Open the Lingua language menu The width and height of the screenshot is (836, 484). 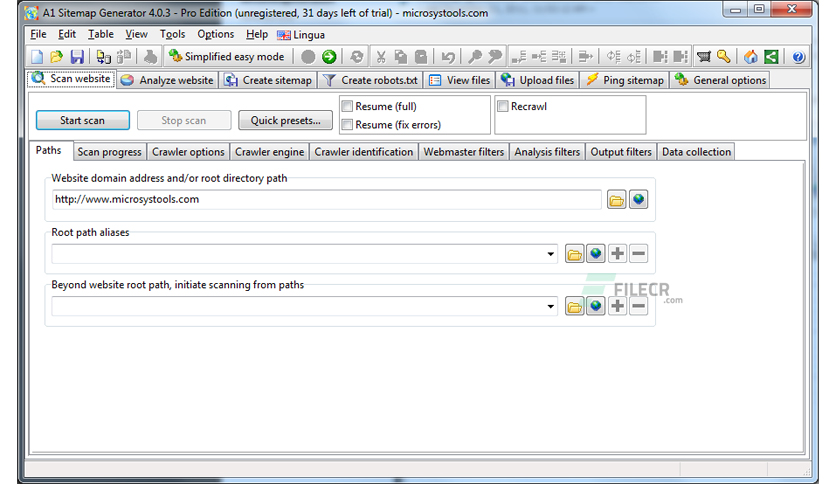pos(301,35)
